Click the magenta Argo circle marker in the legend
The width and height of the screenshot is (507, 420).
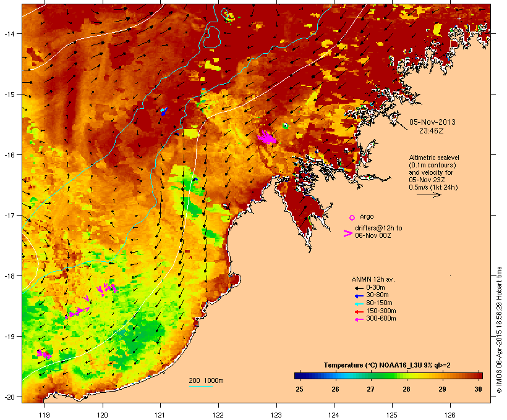(x=352, y=217)
